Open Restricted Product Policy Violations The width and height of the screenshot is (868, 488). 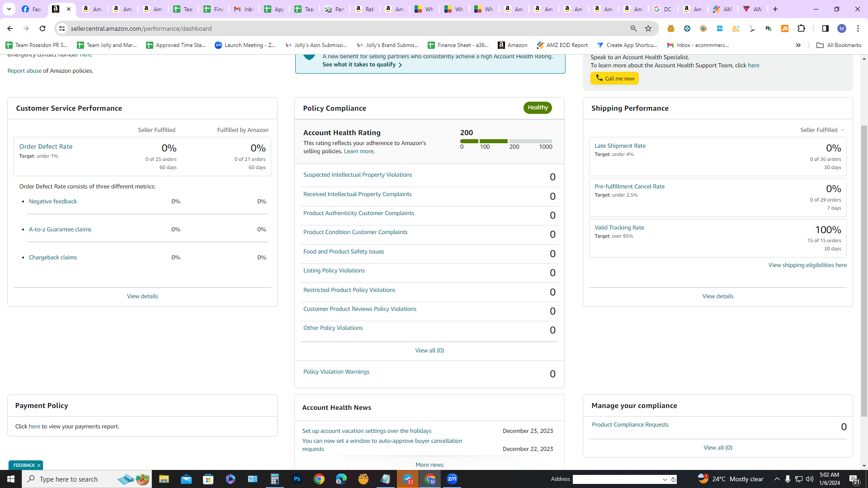pyautogui.click(x=349, y=290)
